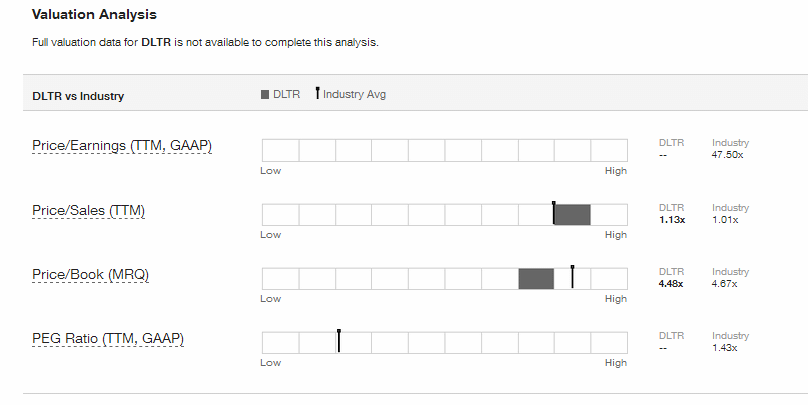
Task: Click the Price/Book industry average marker
Action: pyautogui.click(x=573, y=277)
